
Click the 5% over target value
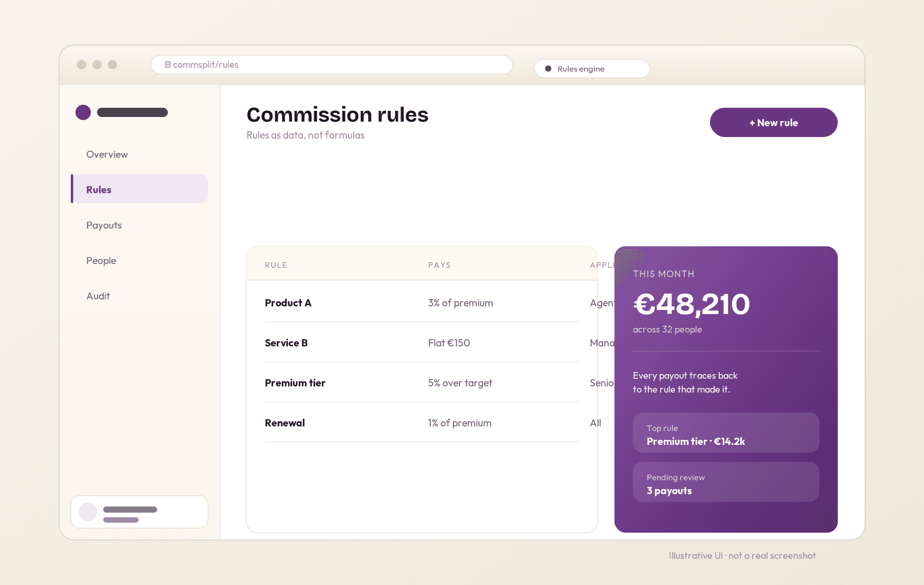(x=460, y=383)
